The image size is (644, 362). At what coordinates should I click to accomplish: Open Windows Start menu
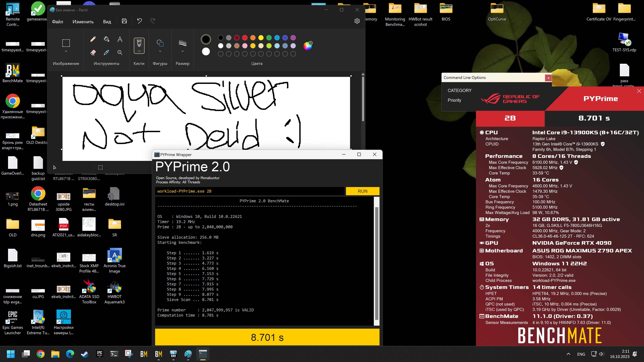[11, 354]
